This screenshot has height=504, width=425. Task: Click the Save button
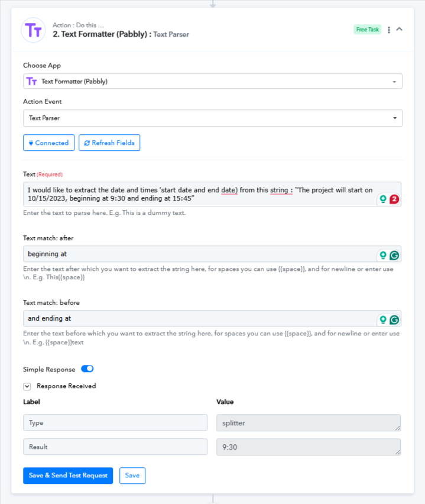tap(132, 476)
